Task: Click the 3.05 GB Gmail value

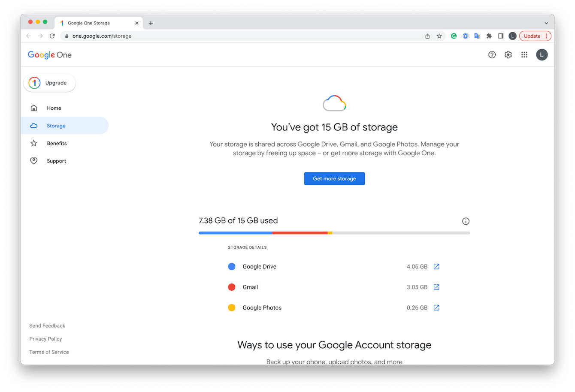Action: (417, 287)
